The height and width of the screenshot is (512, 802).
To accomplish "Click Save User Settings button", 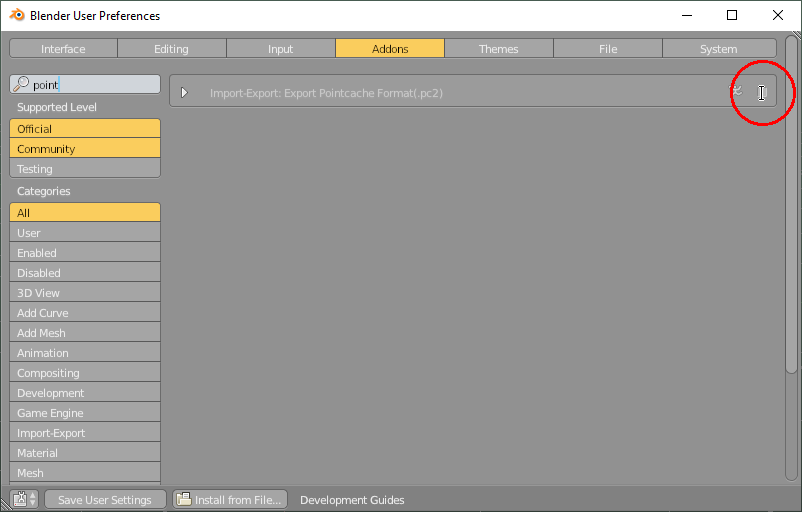I will [x=105, y=499].
